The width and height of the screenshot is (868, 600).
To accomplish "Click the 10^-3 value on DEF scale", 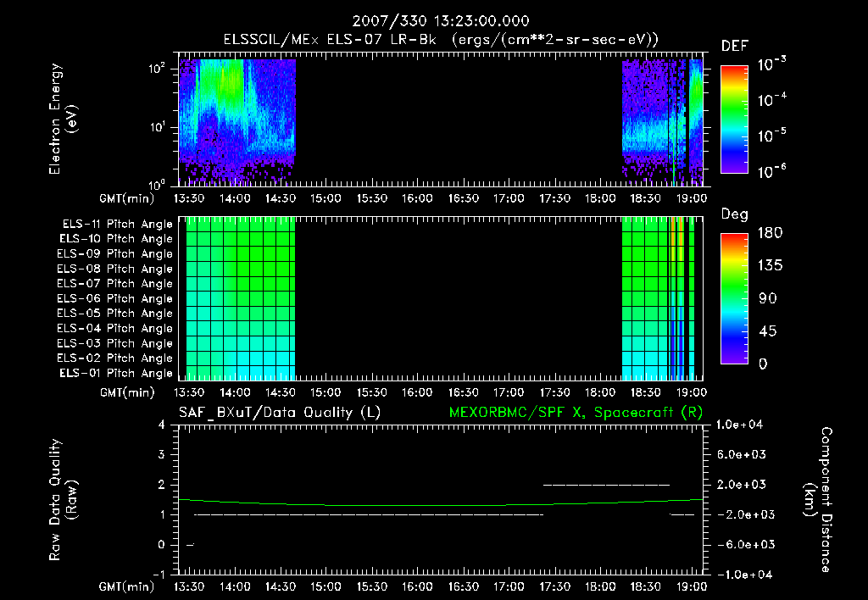I will (x=772, y=64).
